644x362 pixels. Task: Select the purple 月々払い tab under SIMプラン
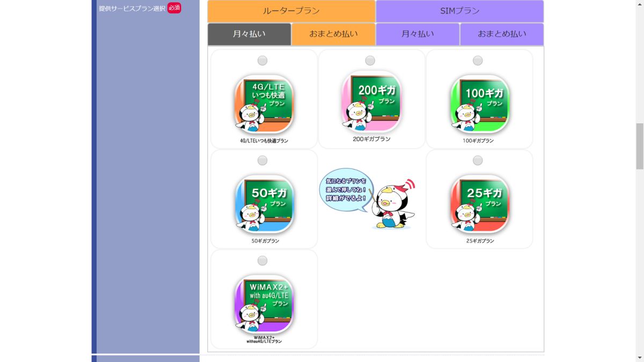[418, 34]
